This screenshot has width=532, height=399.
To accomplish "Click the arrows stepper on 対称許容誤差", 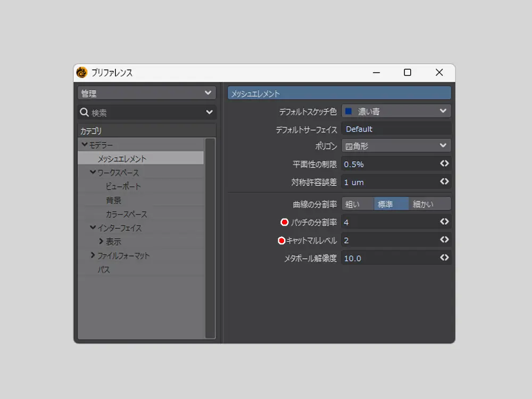I will [x=444, y=181].
